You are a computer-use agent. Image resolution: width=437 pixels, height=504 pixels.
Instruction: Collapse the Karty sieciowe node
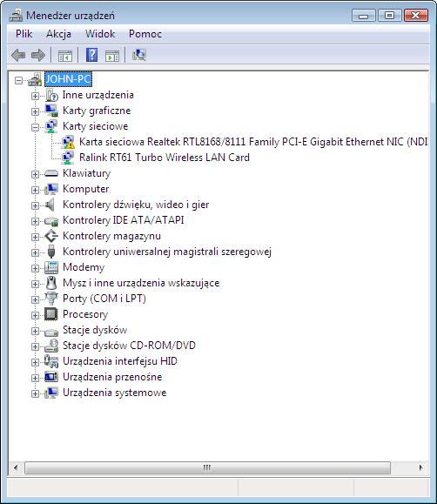(x=35, y=127)
